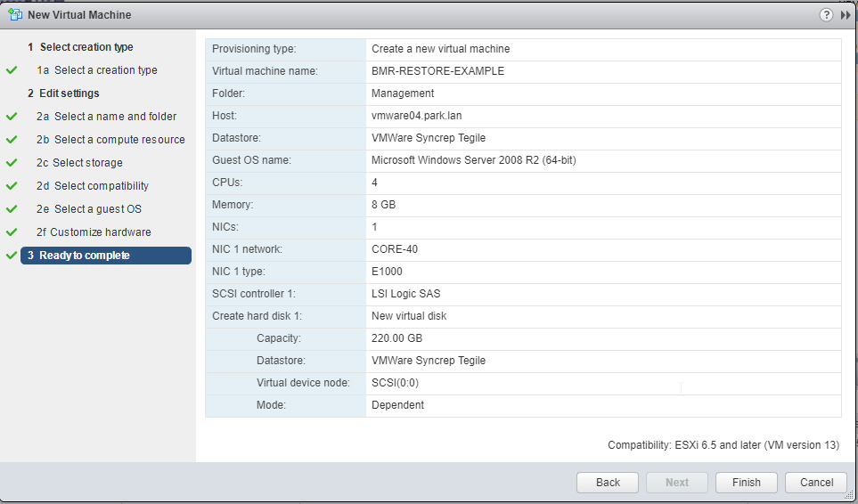Click Microsoft Windows Server 2008 R2 (64-bit)

473,160
